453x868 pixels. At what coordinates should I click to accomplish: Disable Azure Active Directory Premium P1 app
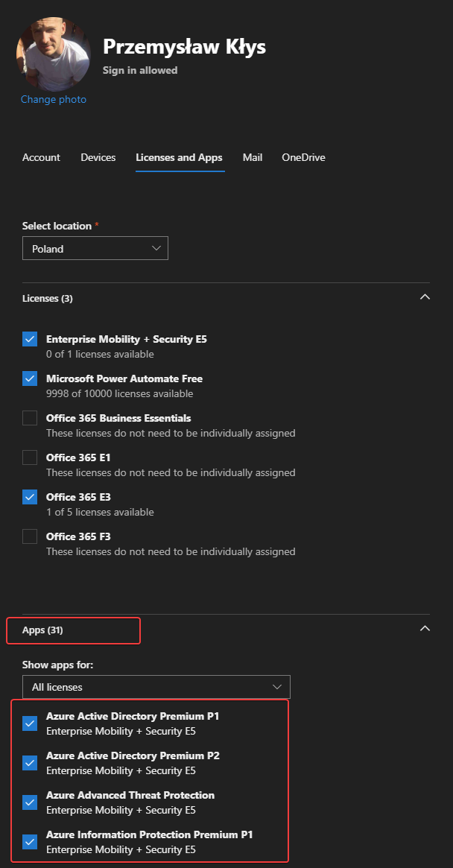coord(29,723)
